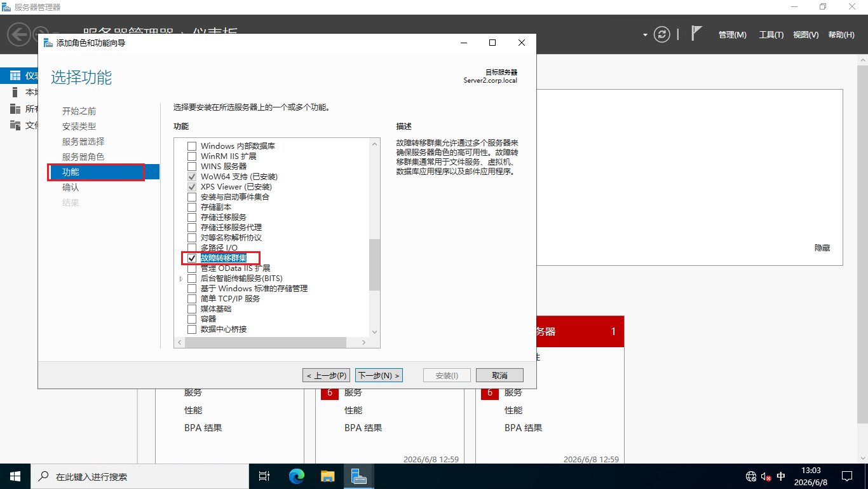Screen dimensions: 868x489
Task: Open the notifications flag icon
Action: 697,34
